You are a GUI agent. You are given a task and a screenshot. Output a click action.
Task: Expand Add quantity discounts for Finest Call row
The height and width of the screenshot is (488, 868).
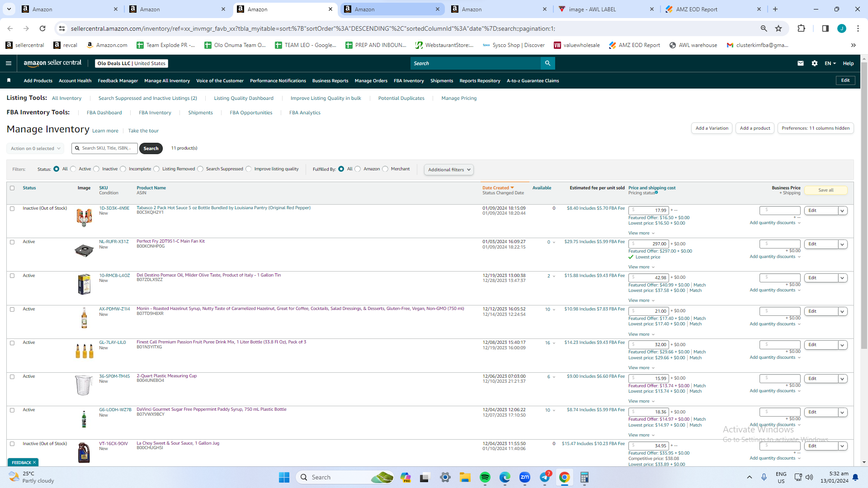click(775, 357)
